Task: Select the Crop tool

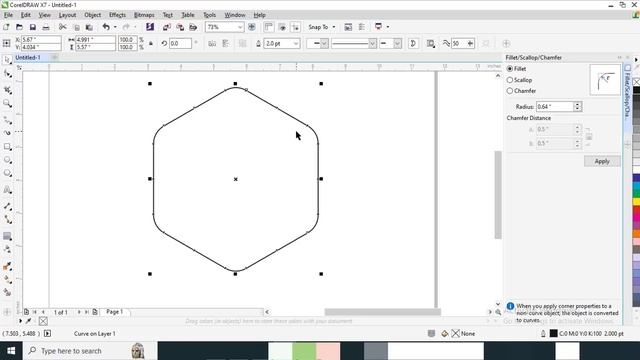Action: (x=7, y=89)
